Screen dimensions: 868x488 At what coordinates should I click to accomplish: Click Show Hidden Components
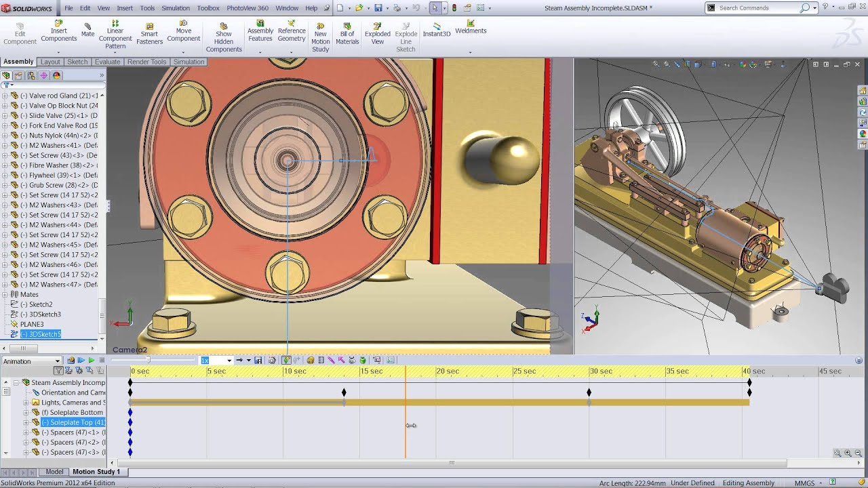(224, 38)
